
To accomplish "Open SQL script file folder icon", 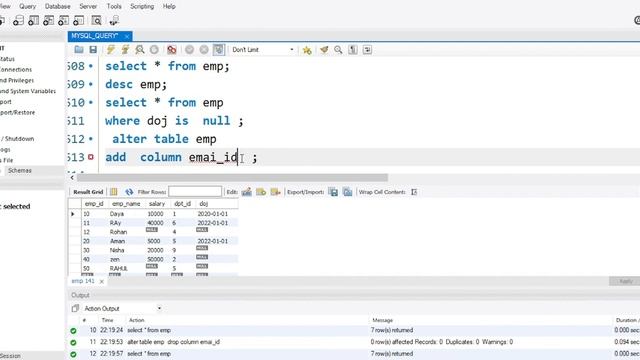I will (79, 50).
